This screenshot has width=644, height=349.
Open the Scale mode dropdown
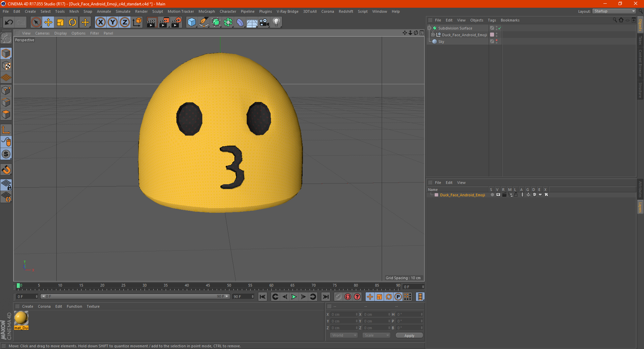coord(376,335)
